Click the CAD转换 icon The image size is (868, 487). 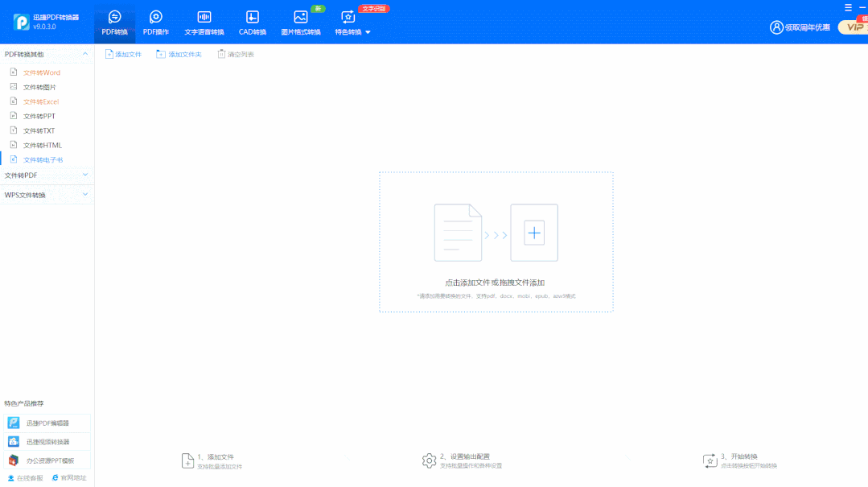pyautogui.click(x=253, y=17)
